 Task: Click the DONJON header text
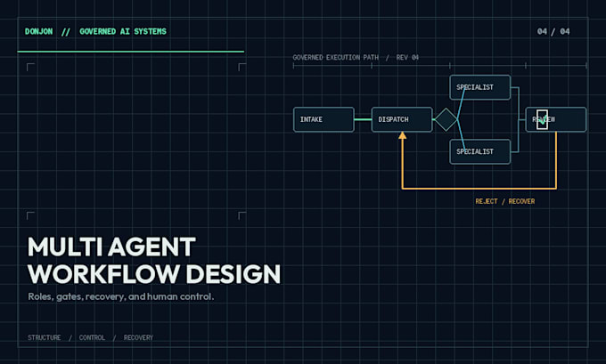(x=38, y=32)
